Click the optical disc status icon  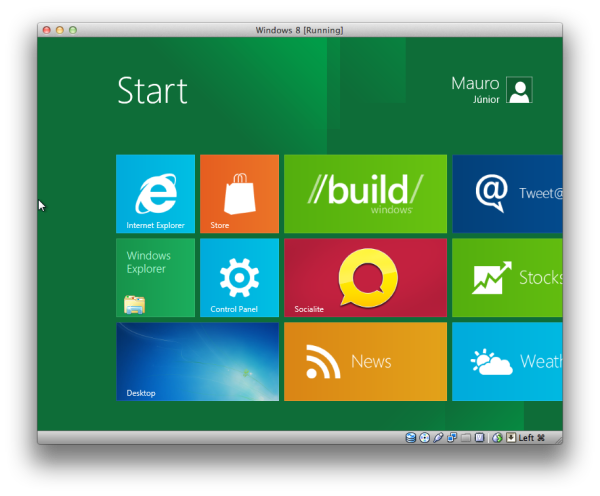coord(424,437)
